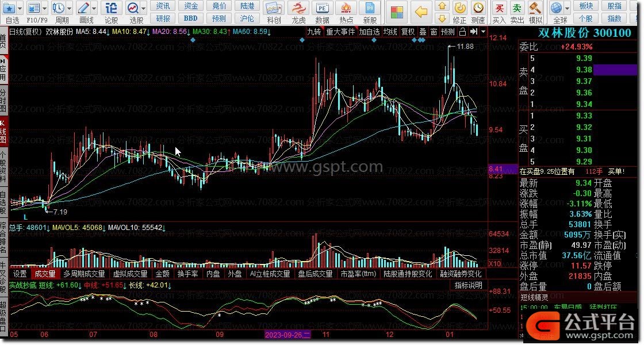Click the padlock icon in chart toolbar
This screenshot has height=345, width=644.
click(462, 32)
